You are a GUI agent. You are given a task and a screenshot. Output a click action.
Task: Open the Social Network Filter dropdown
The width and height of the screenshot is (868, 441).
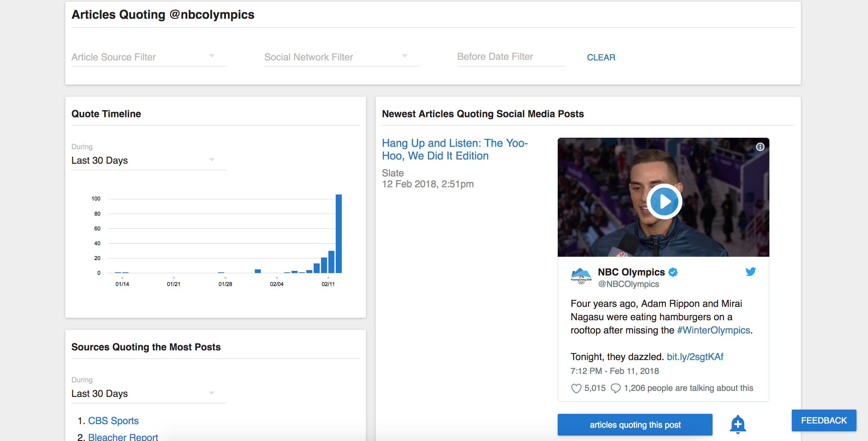click(341, 57)
